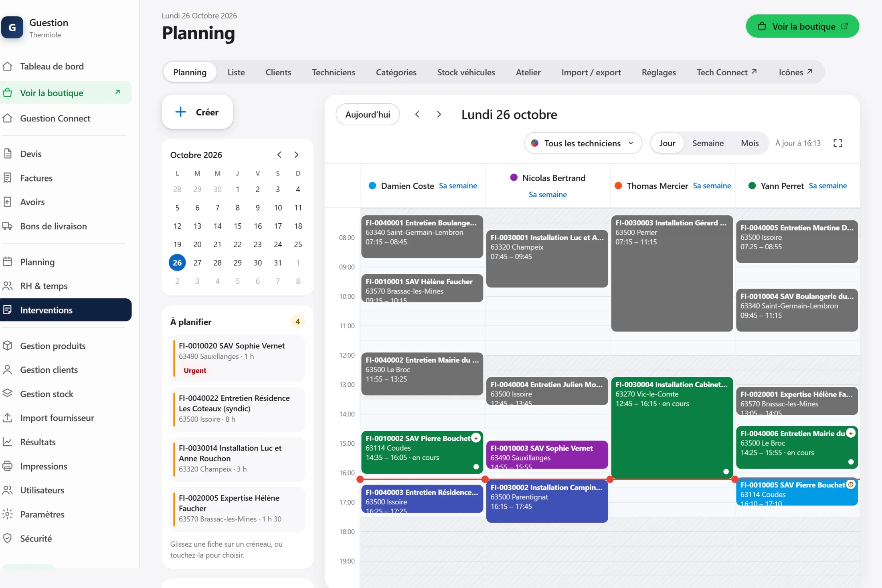Click the Gestion stock layers icon
Screen dimensions: 882x588
point(7,394)
